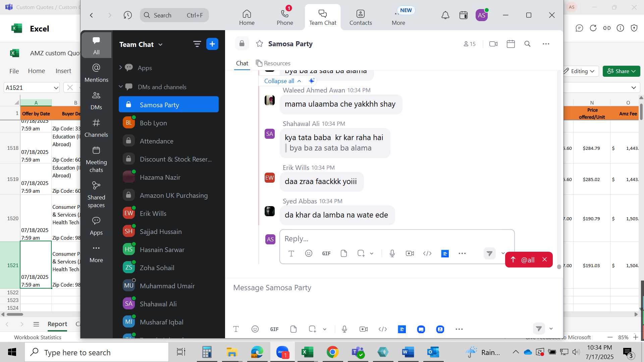Select the Report sheet tab in Excel
This screenshot has height=362, width=644.
click(57, 324)
